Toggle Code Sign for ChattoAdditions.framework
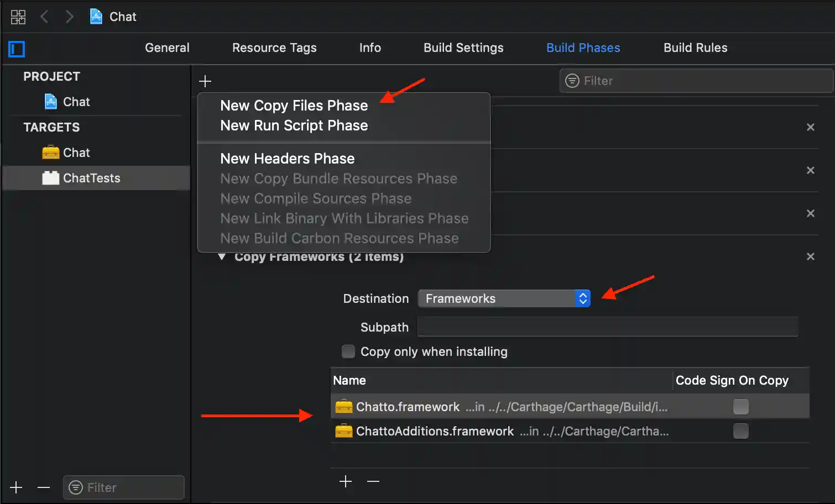 740,431
